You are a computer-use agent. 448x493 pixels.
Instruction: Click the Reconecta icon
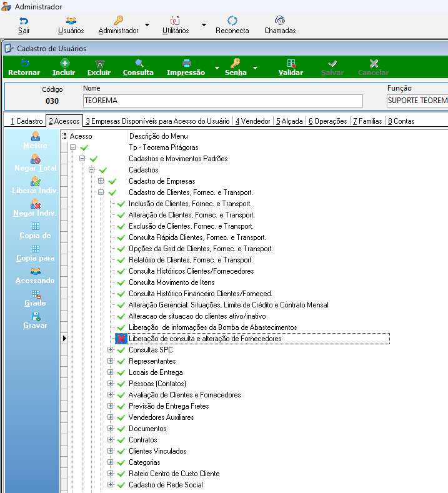point(232,21)
